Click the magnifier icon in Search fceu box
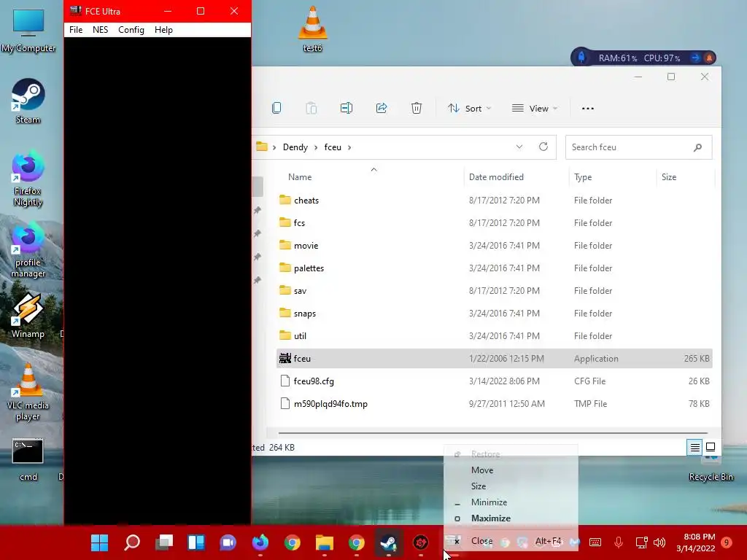This screenshot has width=747, height=560. (x=697, y=147)
